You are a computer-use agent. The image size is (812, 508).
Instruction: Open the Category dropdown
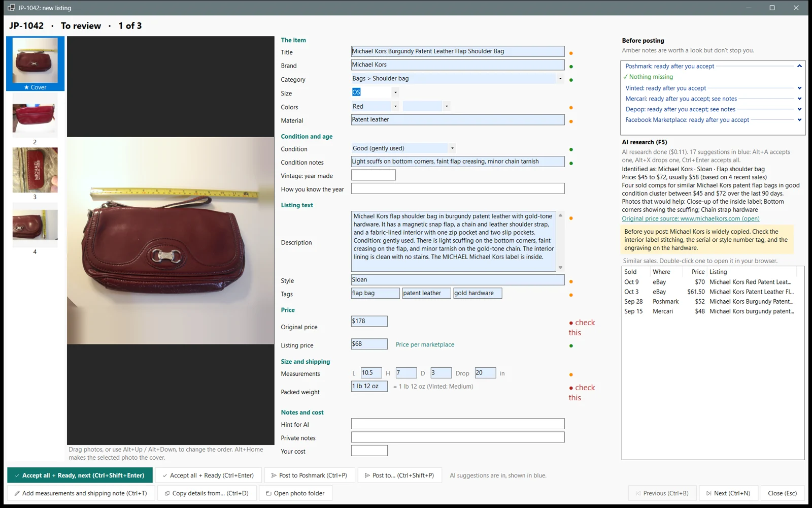point(560,79)
